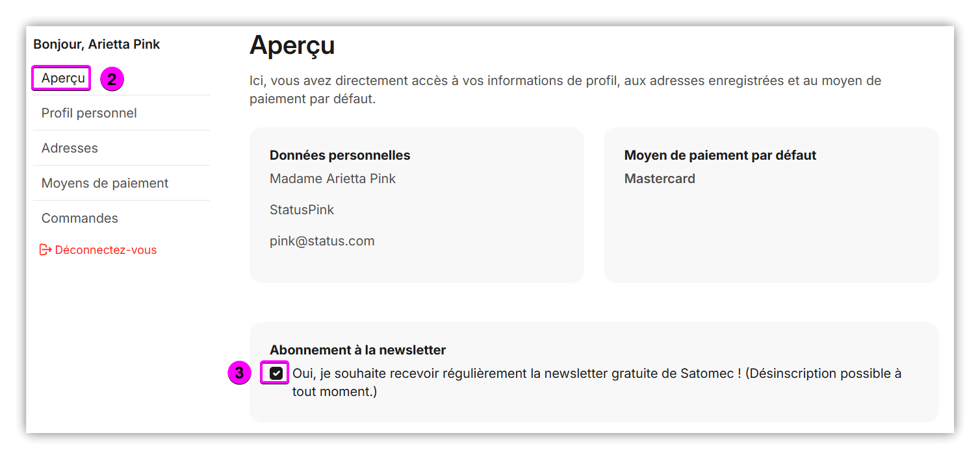Click the Déconnectez-vous link text
Viewport: 980px width, 459px height.
106,250
